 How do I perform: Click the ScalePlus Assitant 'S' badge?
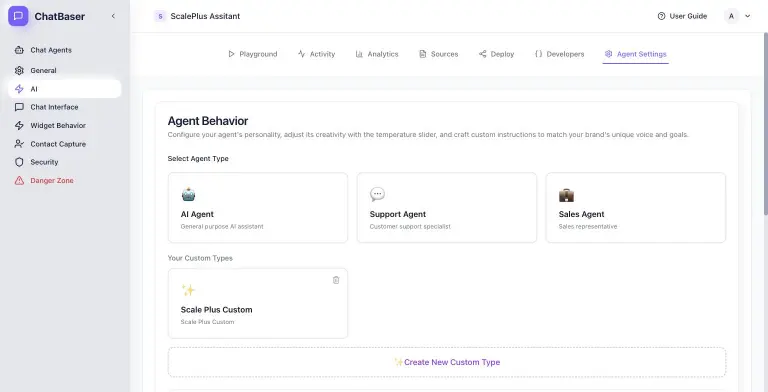coord(160,16)
